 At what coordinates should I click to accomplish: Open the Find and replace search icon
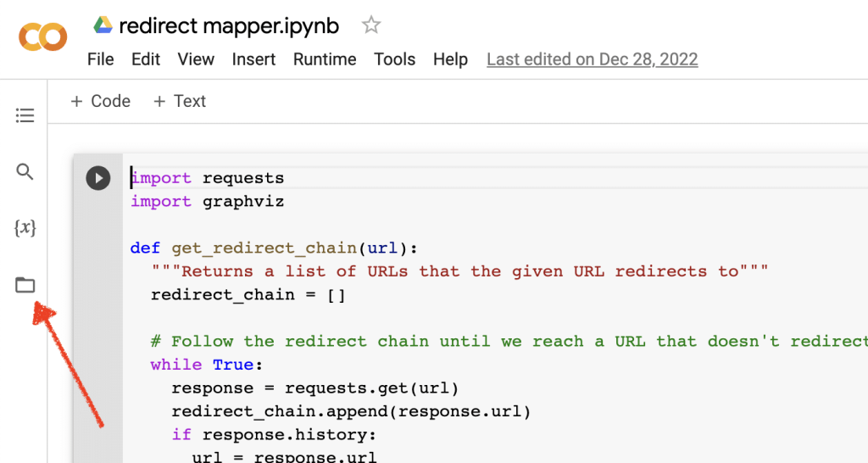click(25, 172)
